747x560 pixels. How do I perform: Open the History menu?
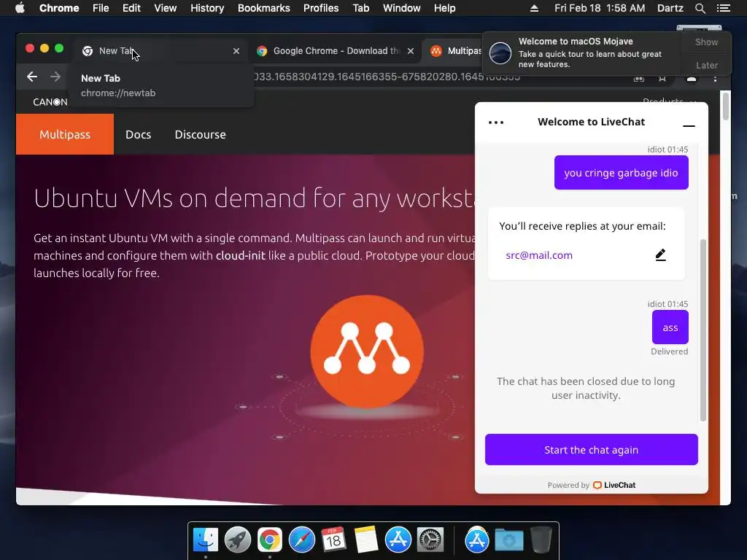point(207,8)
